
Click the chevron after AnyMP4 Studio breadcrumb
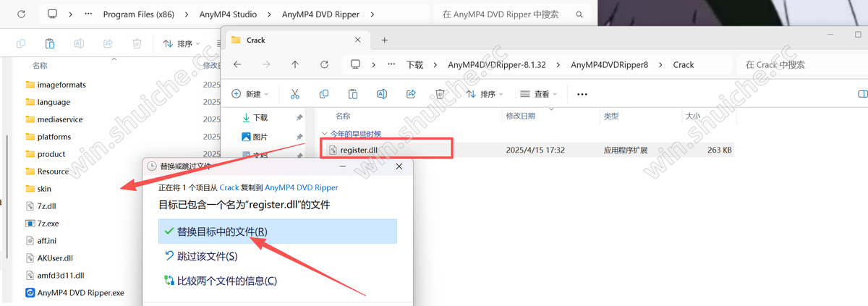tap(271, 14)
